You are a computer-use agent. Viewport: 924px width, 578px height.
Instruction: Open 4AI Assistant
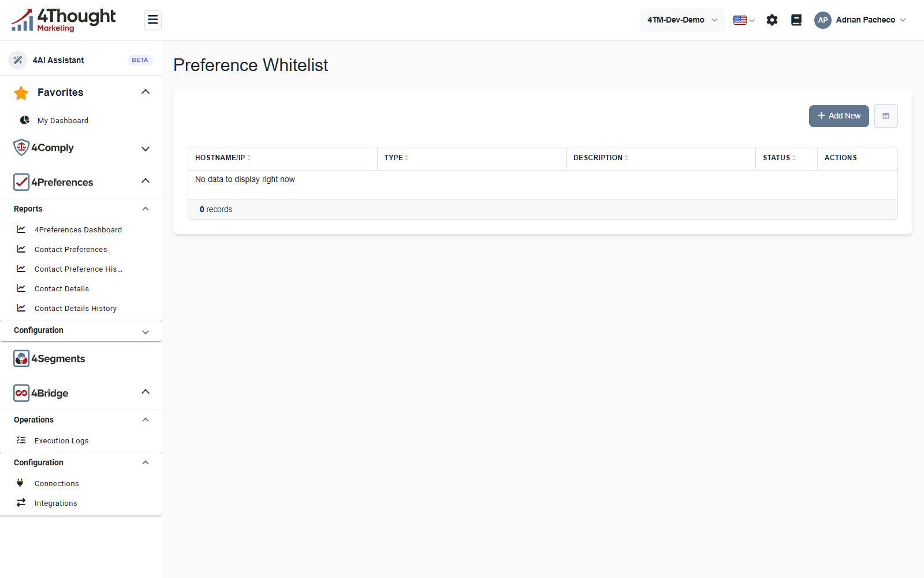point(58,60)
